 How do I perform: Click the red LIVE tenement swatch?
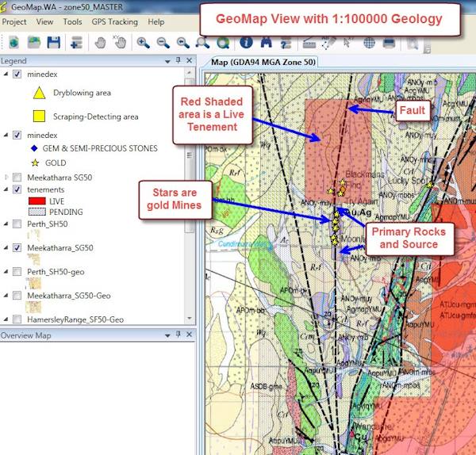pos(36,202)
